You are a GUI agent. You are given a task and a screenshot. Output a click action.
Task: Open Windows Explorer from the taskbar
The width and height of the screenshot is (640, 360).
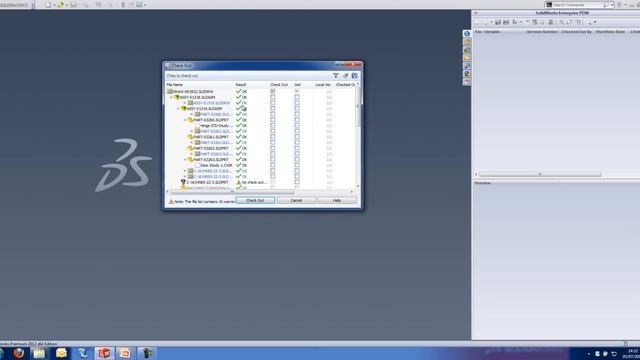click(39, 353)
